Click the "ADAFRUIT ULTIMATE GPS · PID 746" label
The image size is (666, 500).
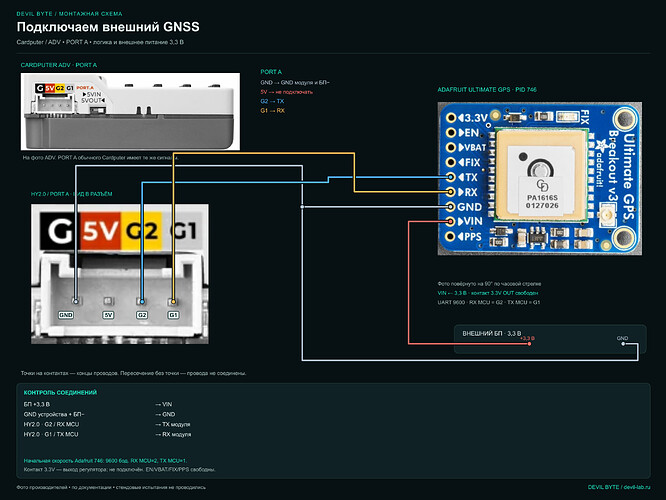(x=487, y=90)
